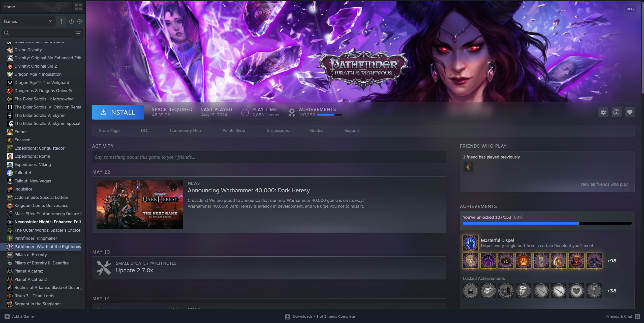Open Friends & Chat icon
Viewport: 644px width, 323px height.
637,316
